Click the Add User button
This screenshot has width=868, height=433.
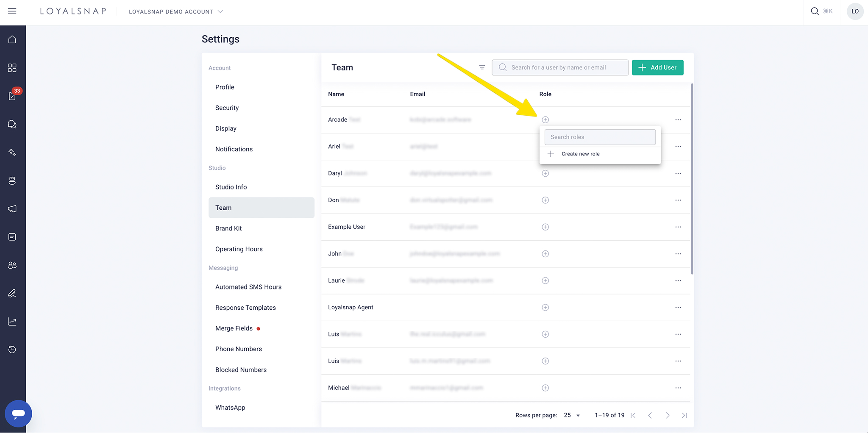tap(657, 67)
